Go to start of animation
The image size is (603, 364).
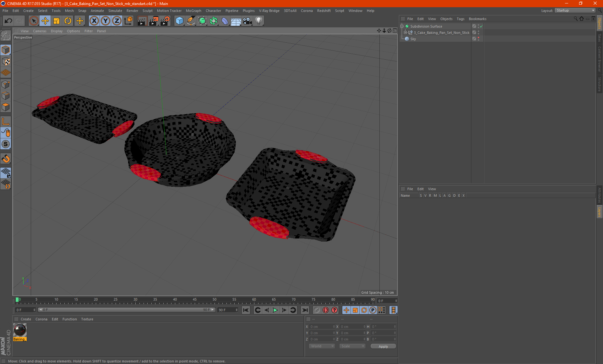pyautogui.click(x=246, y=310)
